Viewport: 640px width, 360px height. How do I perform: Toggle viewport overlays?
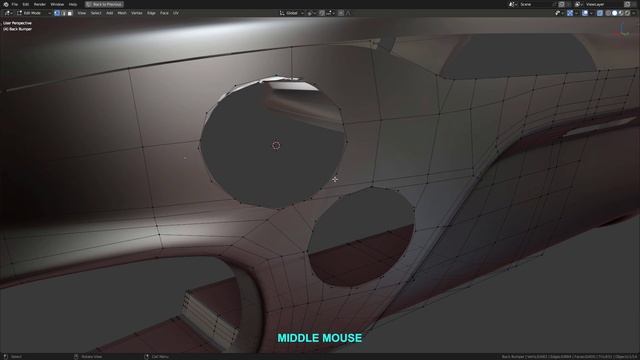(585, 13)
